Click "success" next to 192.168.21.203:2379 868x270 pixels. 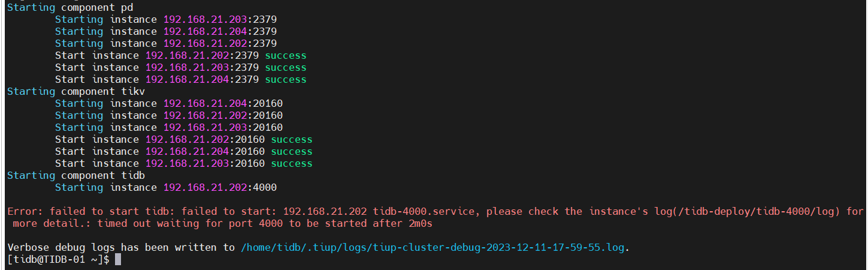[x=286, y=67]
